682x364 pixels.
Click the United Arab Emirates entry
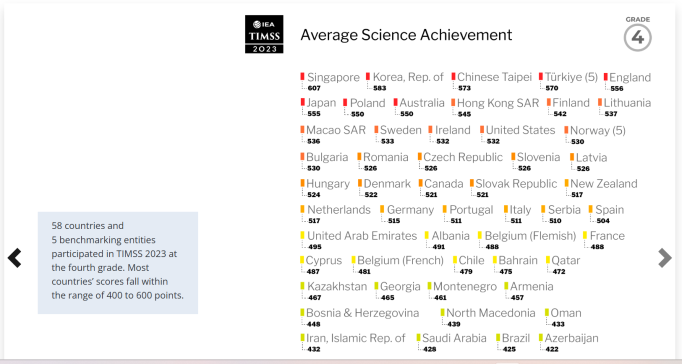(362, 236)
